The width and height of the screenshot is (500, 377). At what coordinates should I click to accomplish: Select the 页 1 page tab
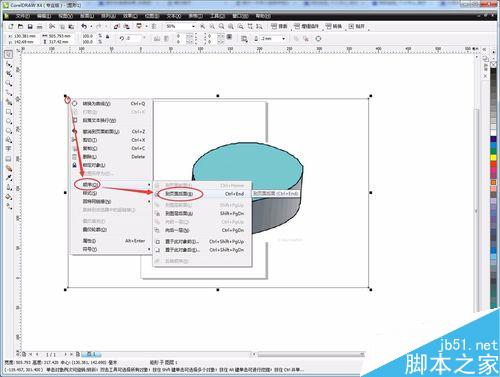tap(91, 354)
